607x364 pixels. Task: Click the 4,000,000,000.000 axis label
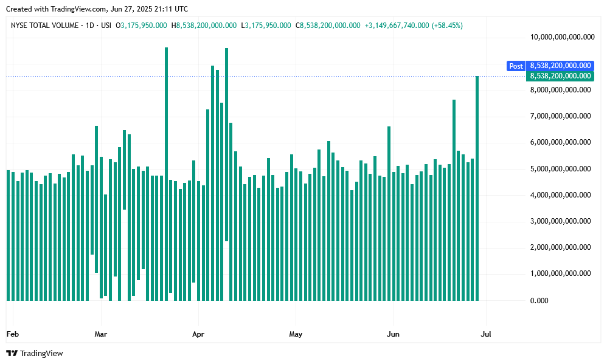(x=560, y=195)
